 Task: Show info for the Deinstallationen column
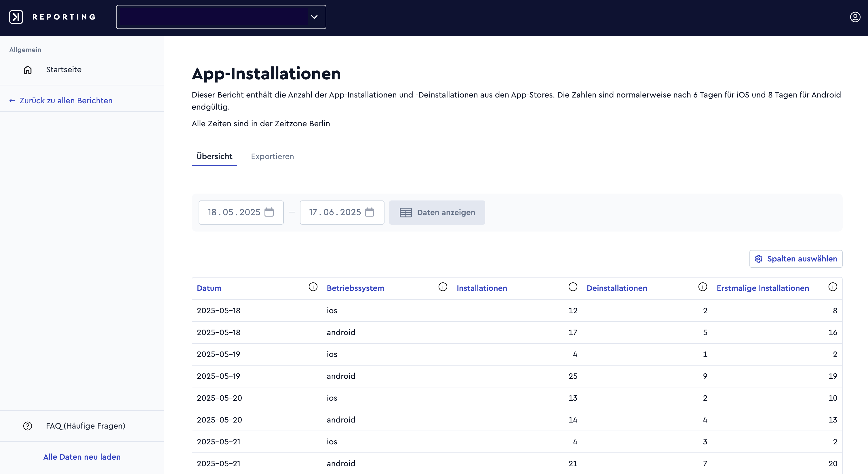[x=703, y=287]
